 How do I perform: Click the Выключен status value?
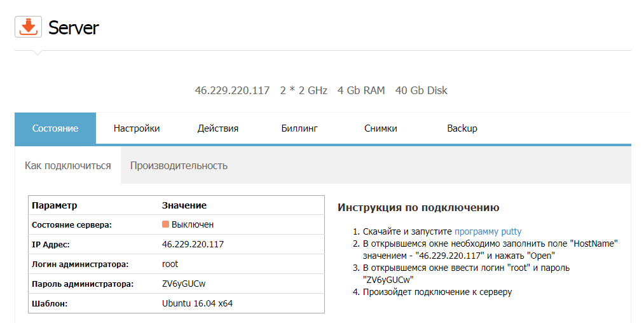click(193, 225)
